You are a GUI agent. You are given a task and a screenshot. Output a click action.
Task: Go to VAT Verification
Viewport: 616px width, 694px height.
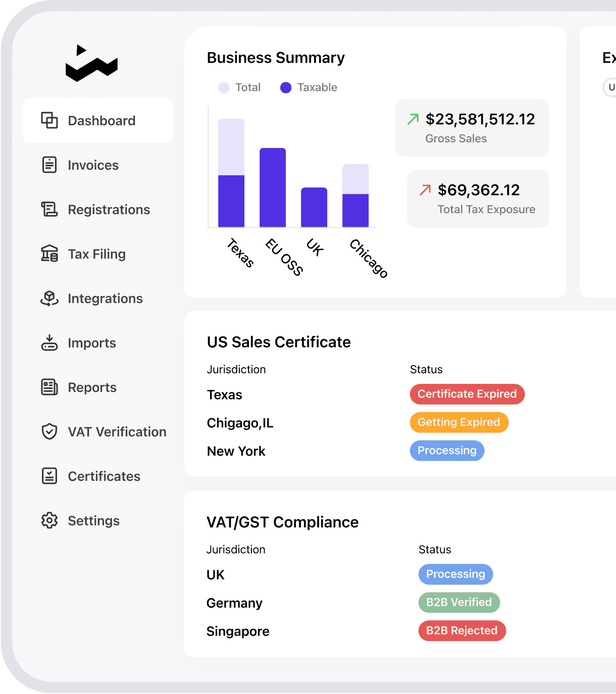[x=98, y=431]
